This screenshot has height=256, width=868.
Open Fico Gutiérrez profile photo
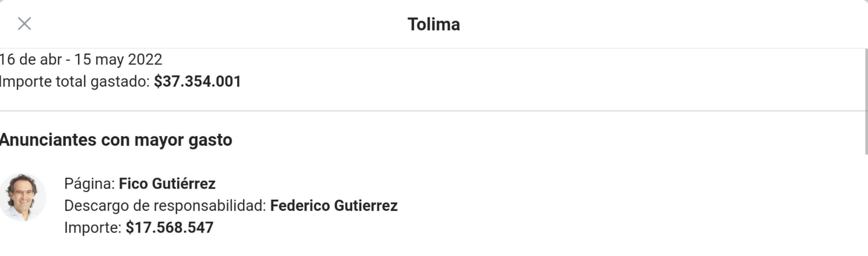tap(23, 197)
